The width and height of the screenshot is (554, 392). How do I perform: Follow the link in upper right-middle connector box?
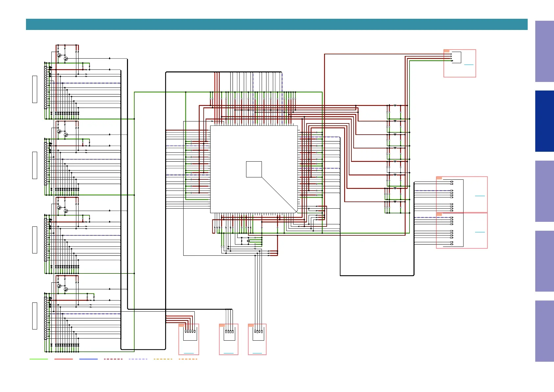tap(480, 196)
